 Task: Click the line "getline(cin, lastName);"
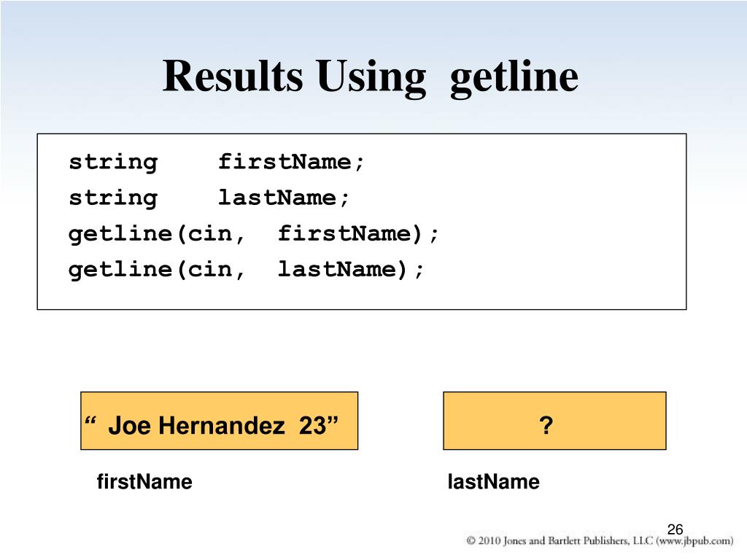tap(246, 270)
